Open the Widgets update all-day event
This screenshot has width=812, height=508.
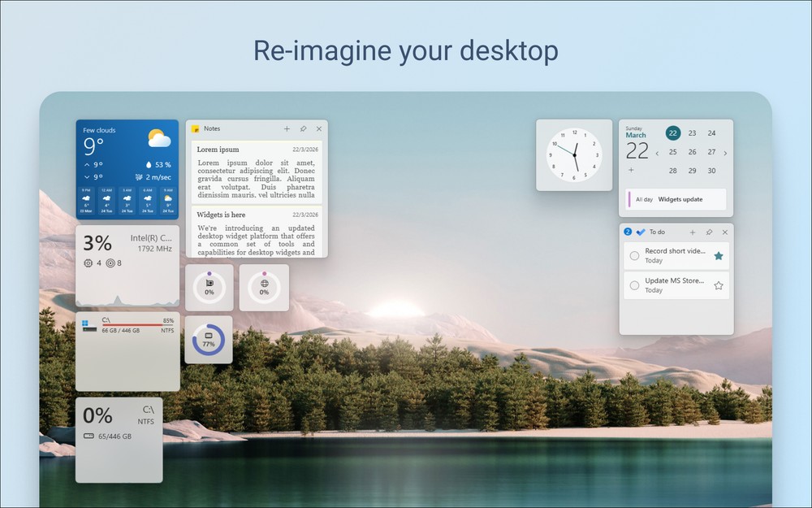[680, 199]
